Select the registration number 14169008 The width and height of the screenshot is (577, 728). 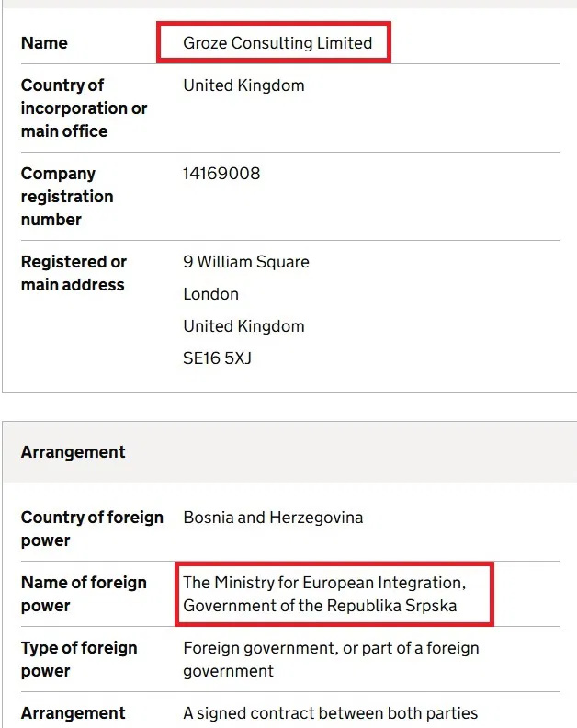[221, 174]
